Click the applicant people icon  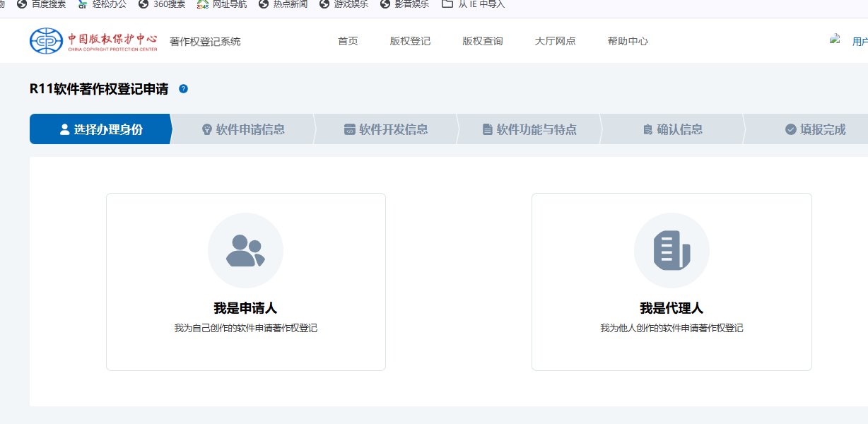245,251
